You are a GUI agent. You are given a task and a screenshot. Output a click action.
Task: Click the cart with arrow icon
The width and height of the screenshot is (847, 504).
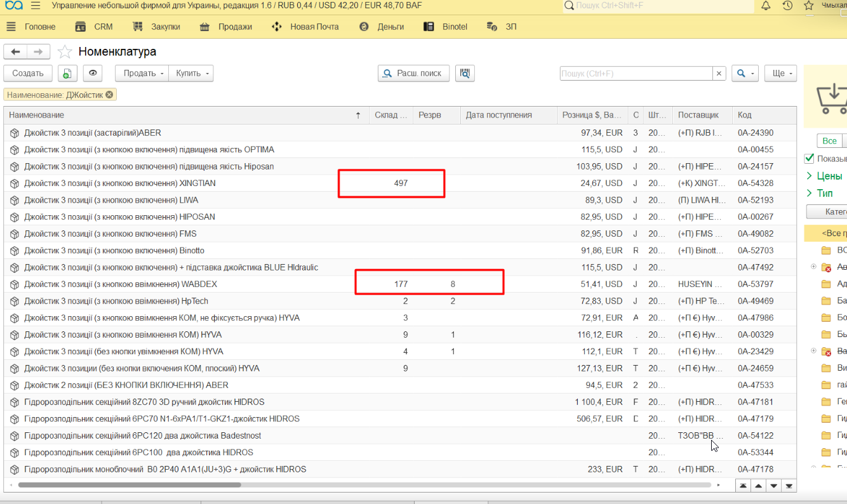[832, 98]
